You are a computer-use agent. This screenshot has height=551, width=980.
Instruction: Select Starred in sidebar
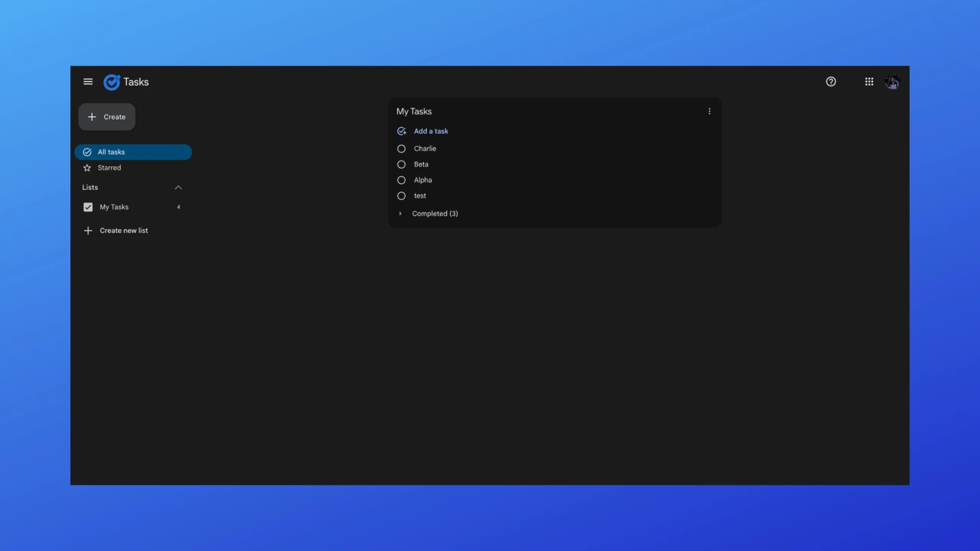point(133,168)
